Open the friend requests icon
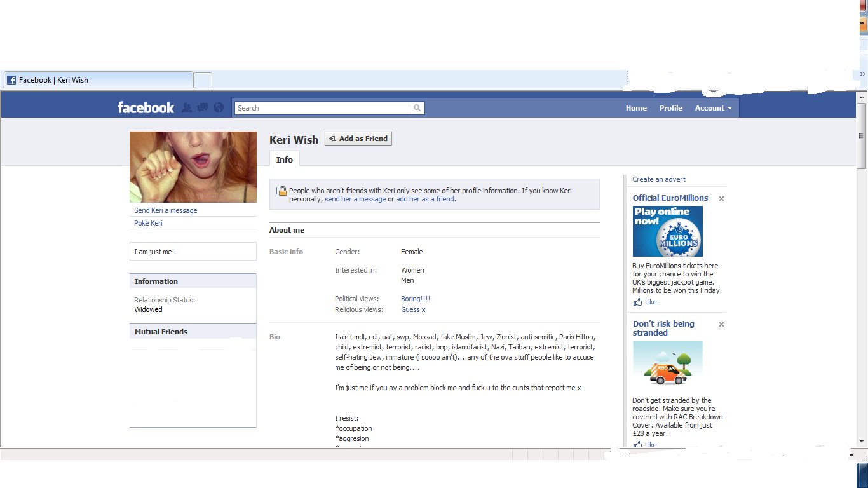 pyautogui.click(x=186, y=108)
